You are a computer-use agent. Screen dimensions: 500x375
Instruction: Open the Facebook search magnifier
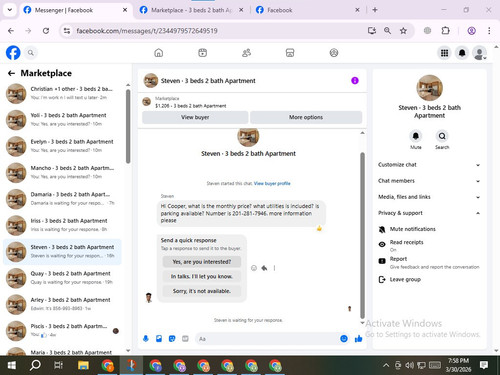(31, 53)
